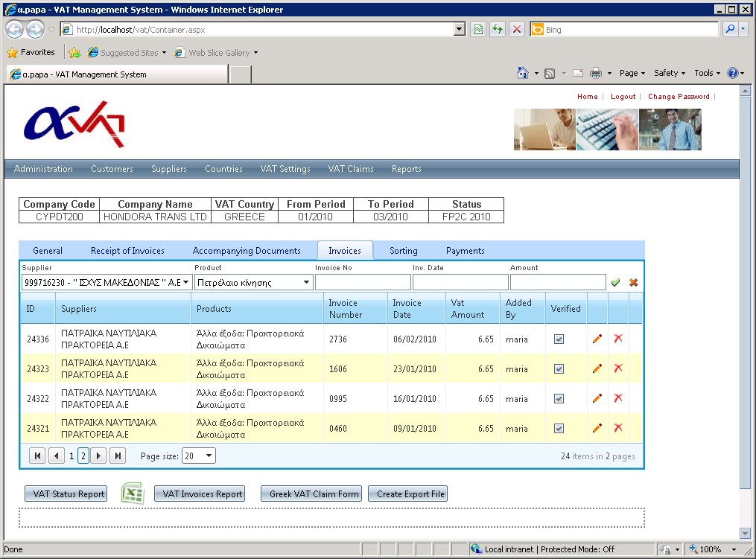756x559 pixels.
Task: Click in the Inv. Date input field
Action: point(460,282)
